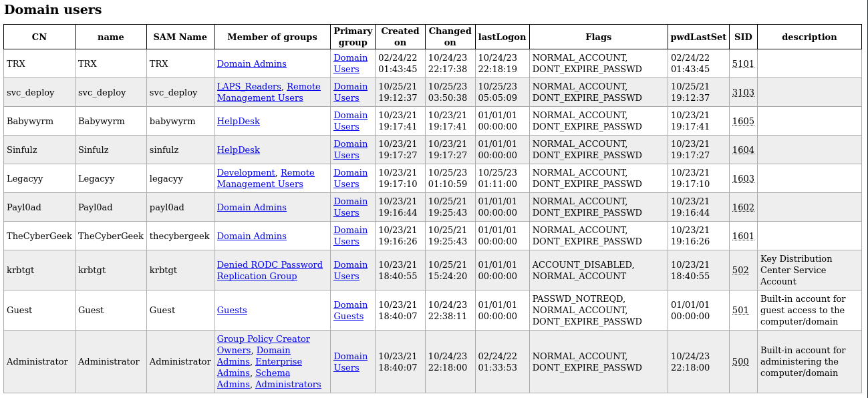Open Domain Users link in krbtgt row
868x398 pixels.
pos(351,270)
